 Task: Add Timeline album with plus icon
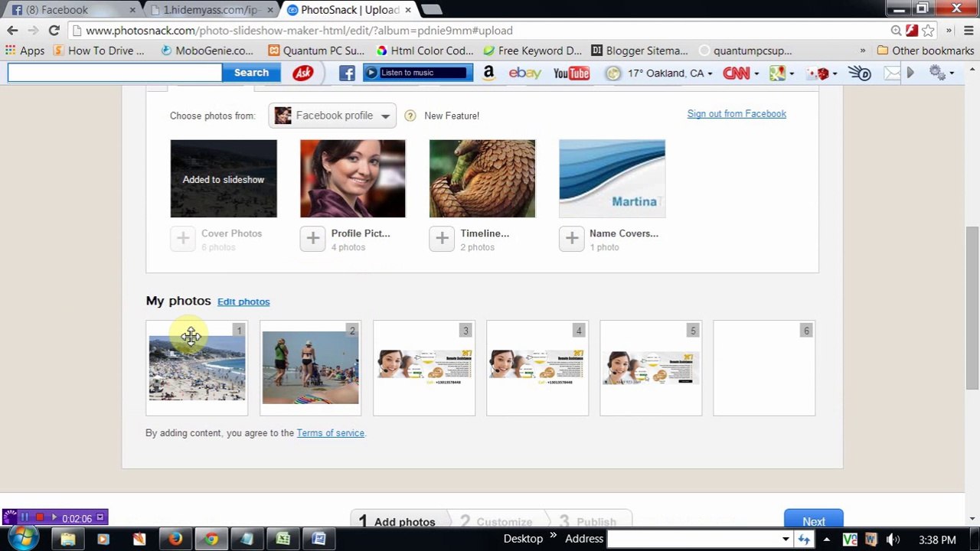tap(442, 239)
